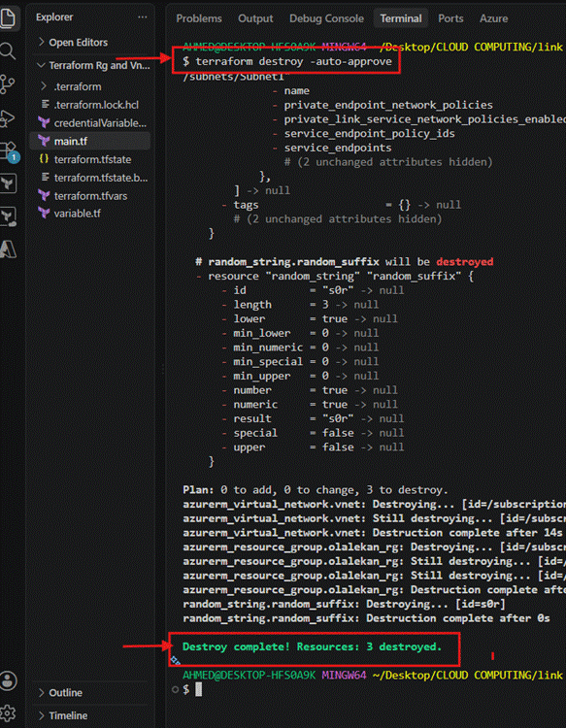
Task: Click the file icon beside .terraform.lock.hcl
Action: pyautogui.click(x=45, y=105)
